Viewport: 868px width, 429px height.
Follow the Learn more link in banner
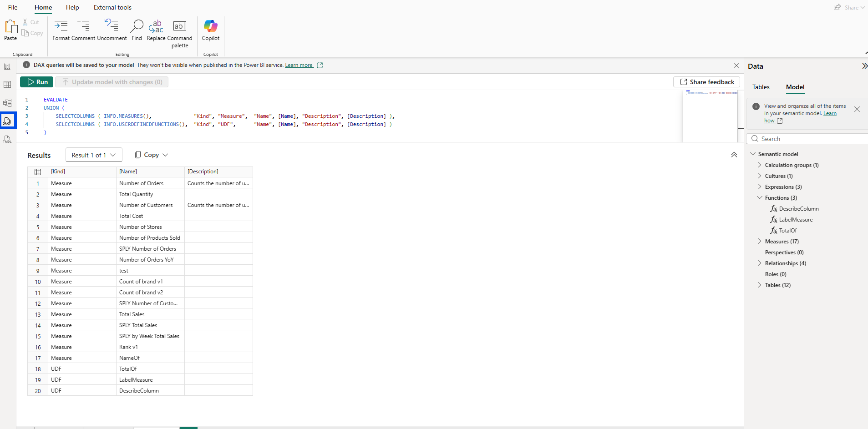point(299,65)
